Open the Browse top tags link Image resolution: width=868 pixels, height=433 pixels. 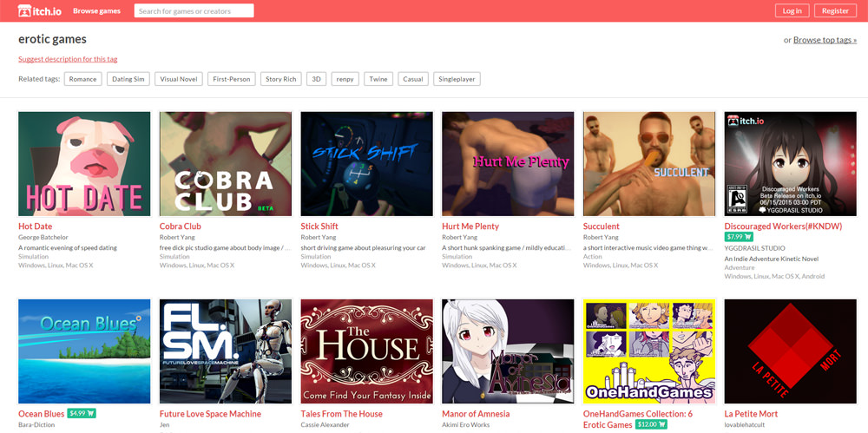point(825,40)
